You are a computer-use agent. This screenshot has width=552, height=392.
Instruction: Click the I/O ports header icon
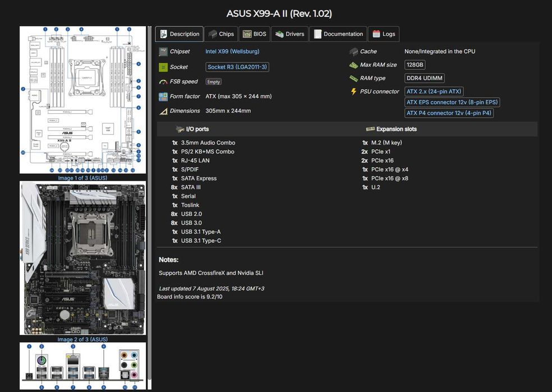point(180,129)
